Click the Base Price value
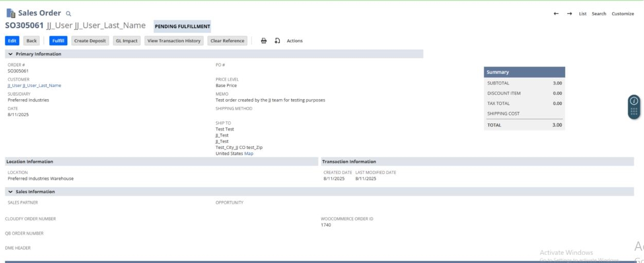Screen dimensions: 644x263 (x=226, y=85)
